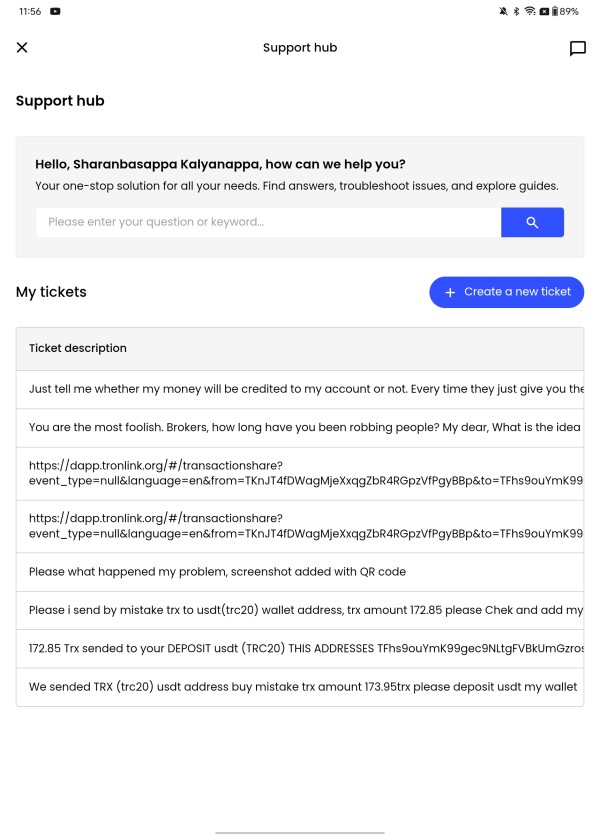Close the Support hub screen
The image size is (600, 840).
(x=22, y=48)
